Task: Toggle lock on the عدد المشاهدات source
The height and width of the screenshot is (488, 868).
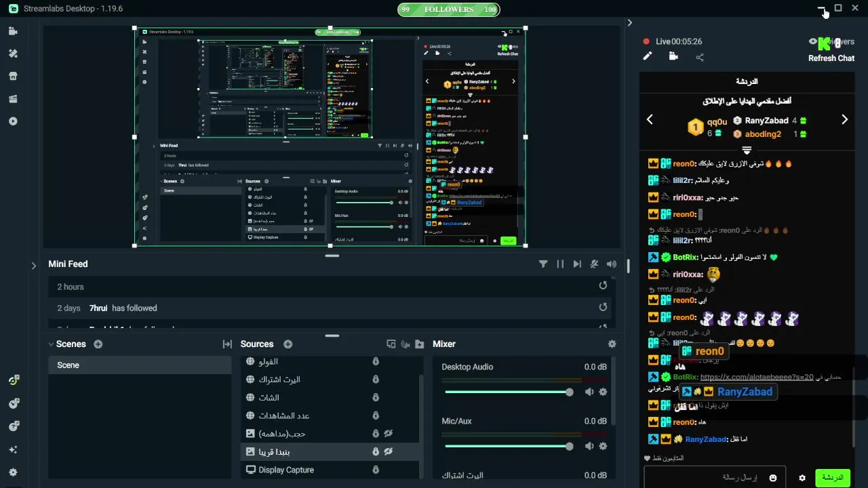Action: [x=376, y=415]
